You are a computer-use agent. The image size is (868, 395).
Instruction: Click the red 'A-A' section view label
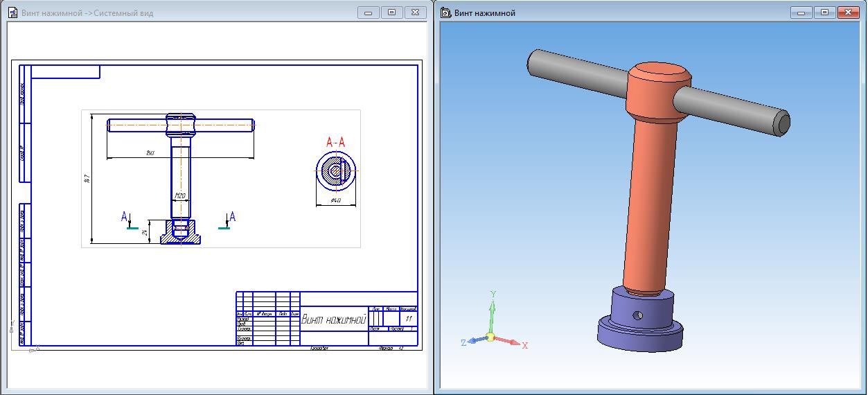coord(335,142)
